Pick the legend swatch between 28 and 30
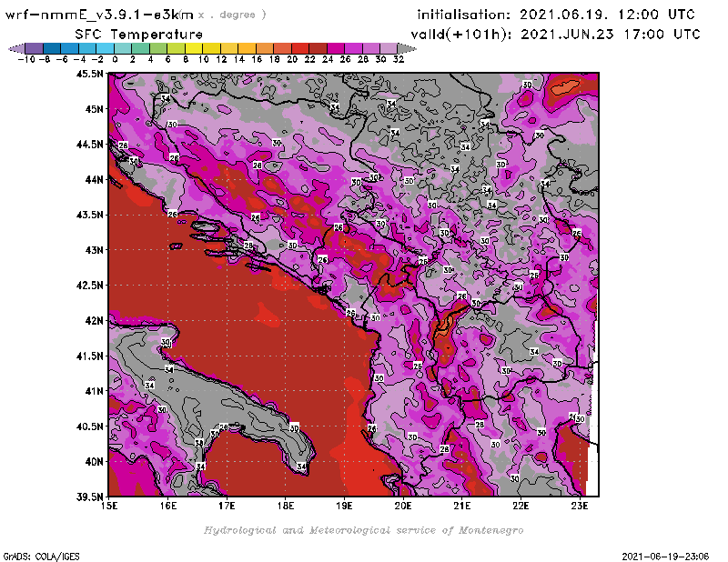The width and height of the screenshot is (728, 562). 370,48
